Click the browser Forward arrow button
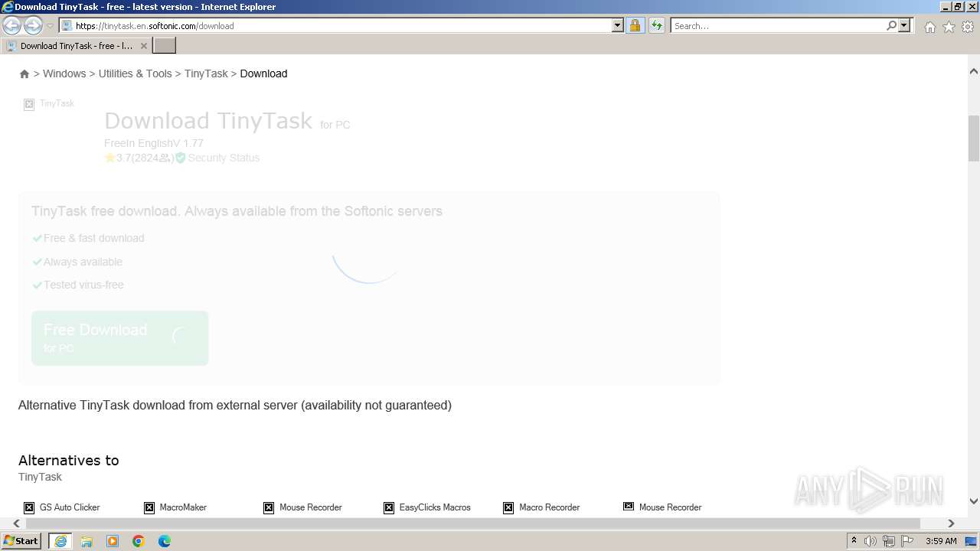The width and height of the screenshot is (980, 551). (x=33, y=25)
